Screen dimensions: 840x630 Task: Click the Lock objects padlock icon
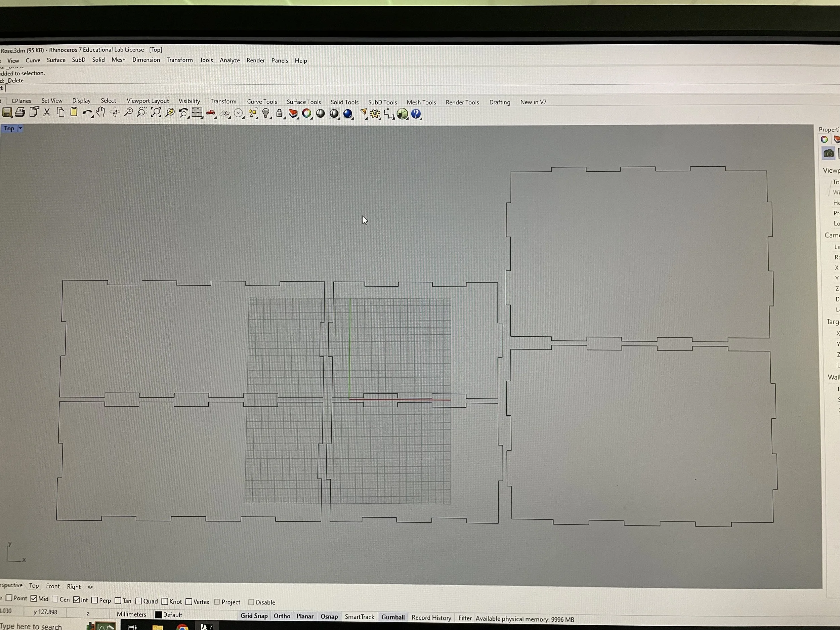[280, 113]
